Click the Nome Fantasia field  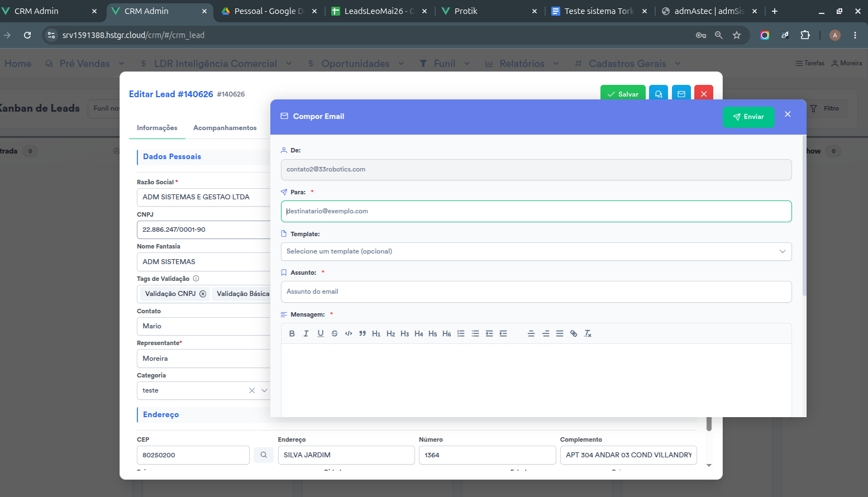204,262
